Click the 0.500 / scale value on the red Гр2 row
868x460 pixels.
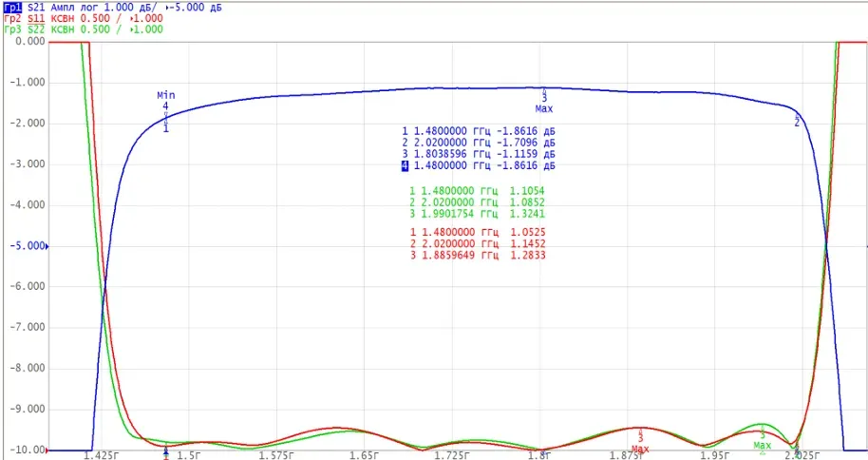102,18
